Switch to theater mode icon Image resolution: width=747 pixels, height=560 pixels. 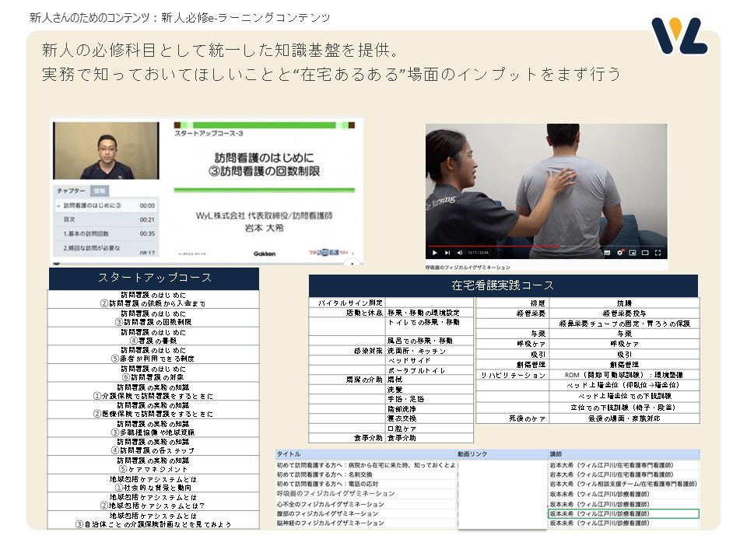645,253
